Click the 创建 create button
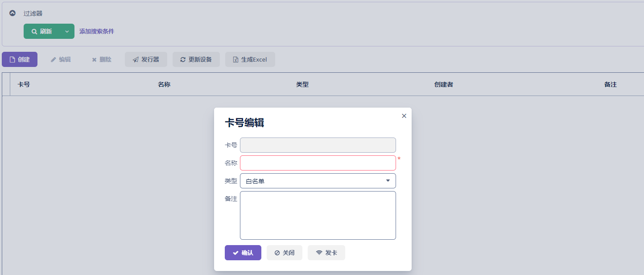 20,59
